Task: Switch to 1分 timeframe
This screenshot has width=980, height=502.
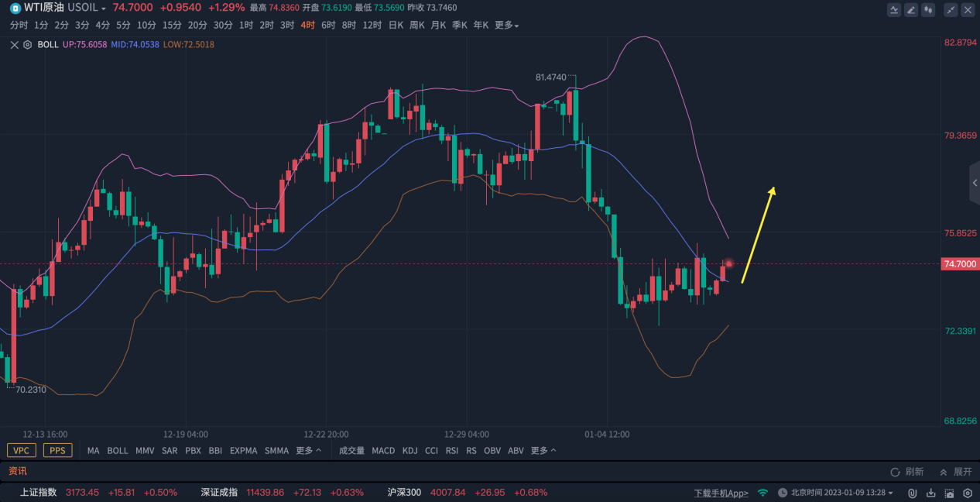Action: click(41, 25)
